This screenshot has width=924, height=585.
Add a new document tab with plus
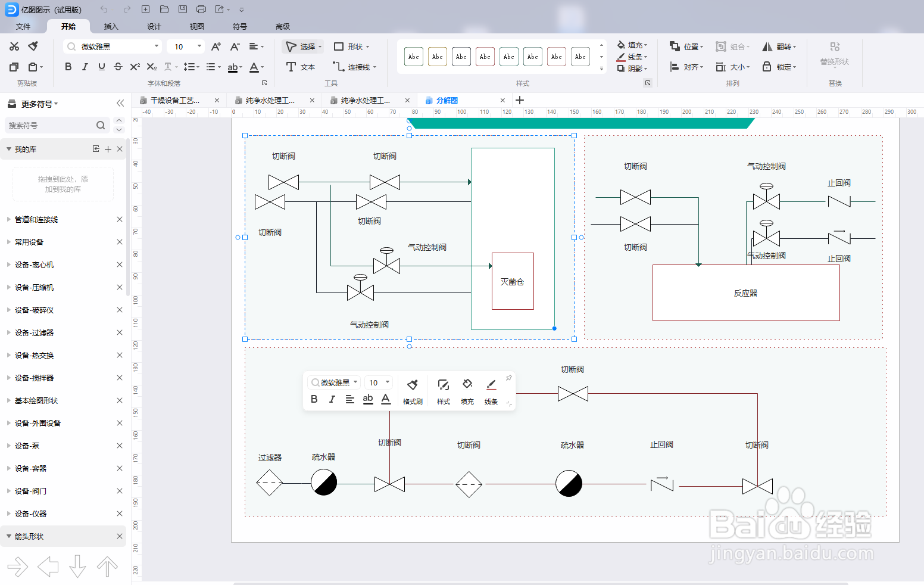520,100
